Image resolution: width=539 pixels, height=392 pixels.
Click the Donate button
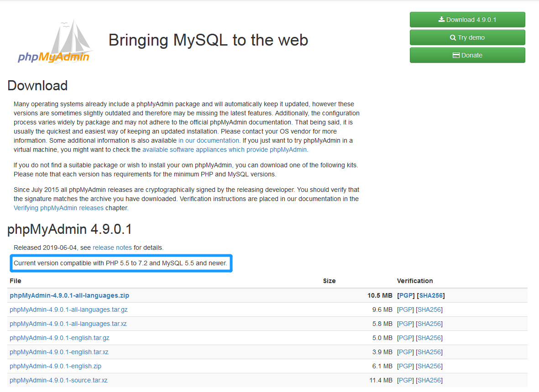click(x=467, y=55)
